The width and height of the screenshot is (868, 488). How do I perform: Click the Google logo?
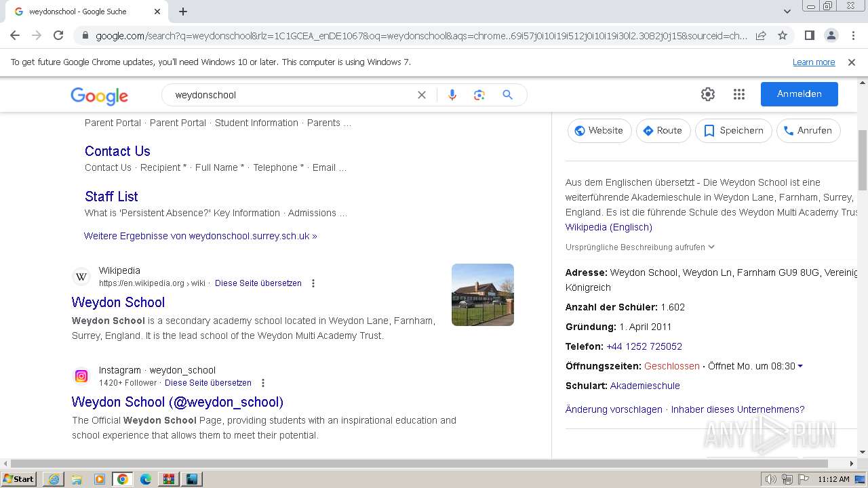[99, 96]
